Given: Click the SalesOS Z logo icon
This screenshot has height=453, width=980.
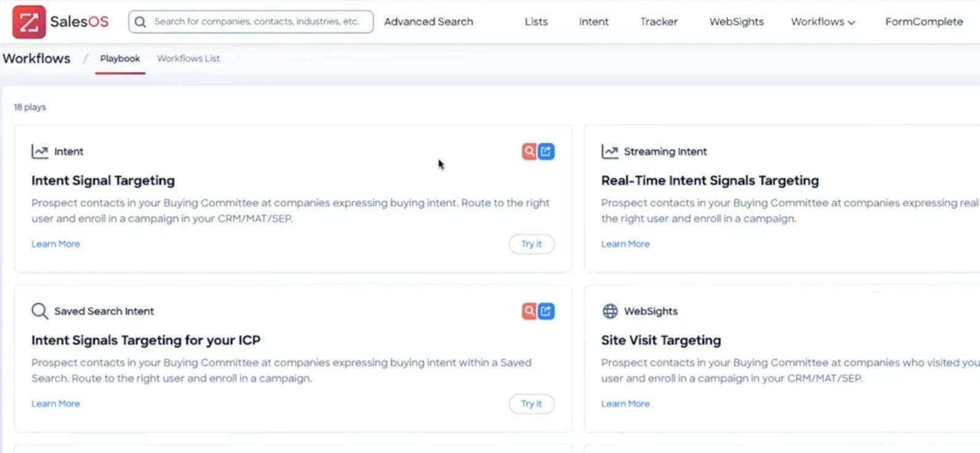Looking at the screenshot, I should [29, 22].
